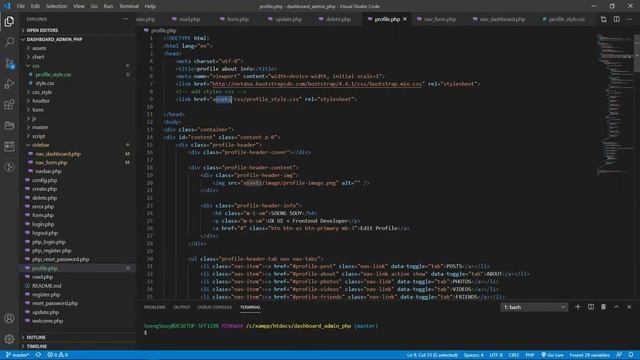Expand the OUTLINE section

(36, 337)
